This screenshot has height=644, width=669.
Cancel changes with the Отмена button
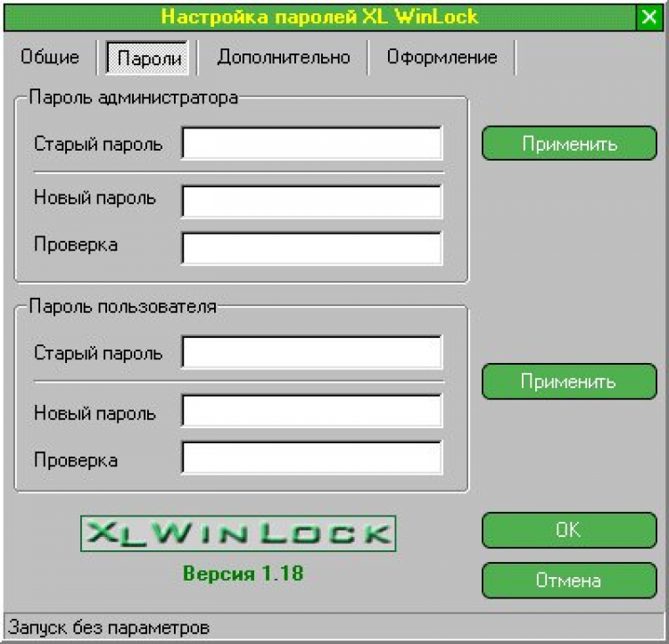click(x=569, y=581)
